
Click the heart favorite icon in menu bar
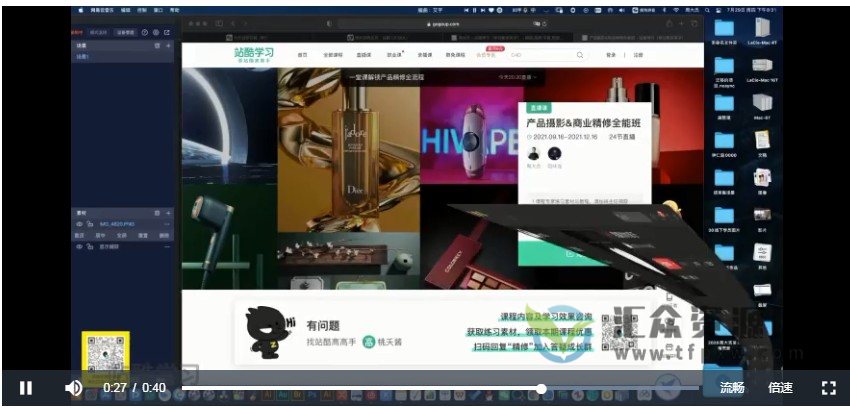(x=491, y=10)
